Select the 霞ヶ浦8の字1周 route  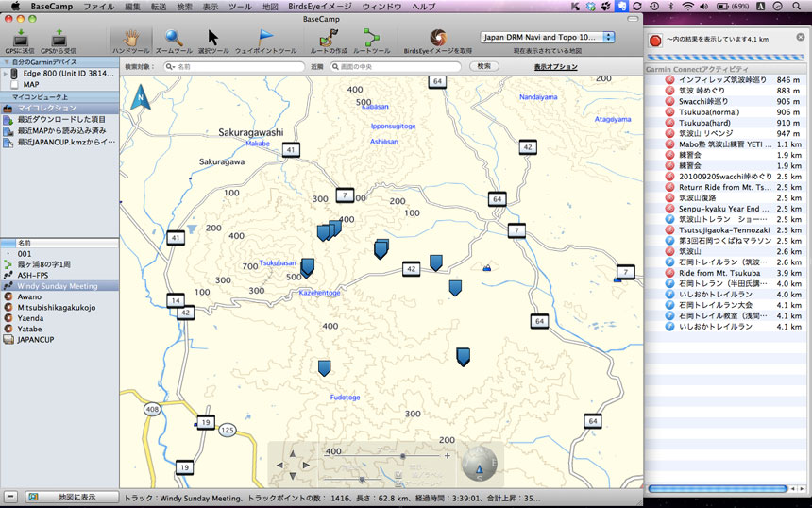tap(59, 264)
